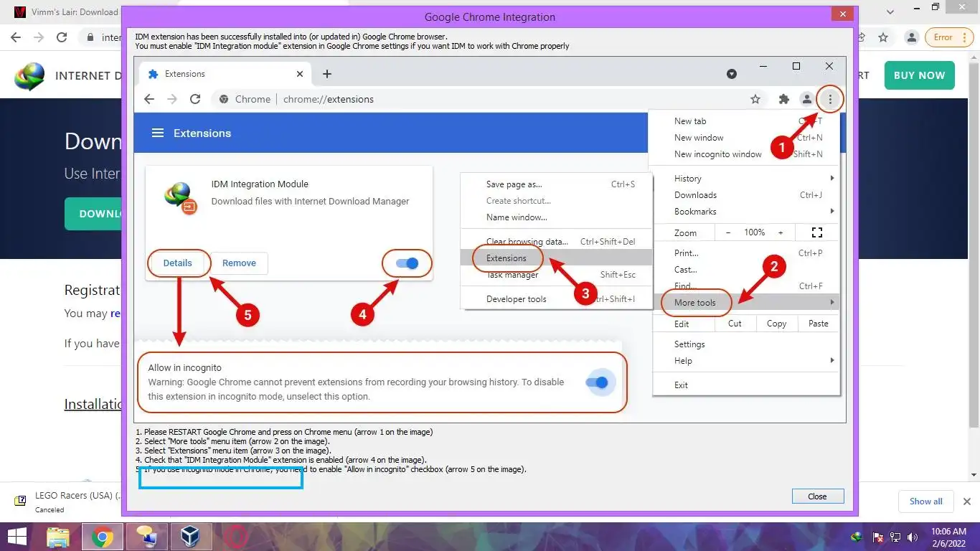Image resolution: width=980 pixels, height=551 pixels.
Task: Choose Developer tools in the illustrated submenu
Action: tap(556, 299)
